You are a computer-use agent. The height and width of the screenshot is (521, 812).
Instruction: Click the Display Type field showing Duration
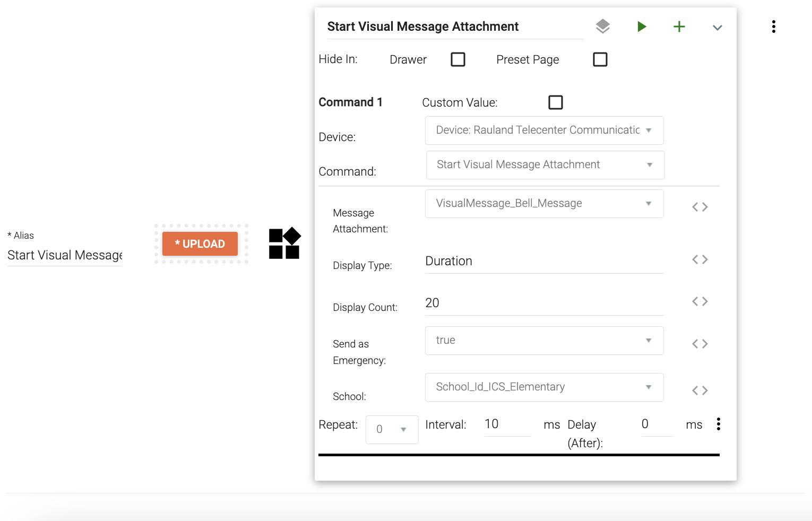click(x=545, y=261)
